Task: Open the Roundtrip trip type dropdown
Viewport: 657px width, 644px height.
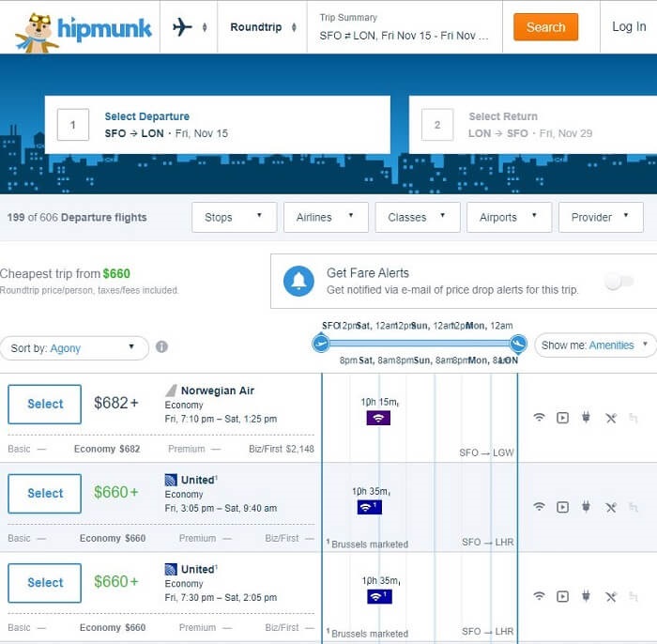Action: (x=263, y=27)
